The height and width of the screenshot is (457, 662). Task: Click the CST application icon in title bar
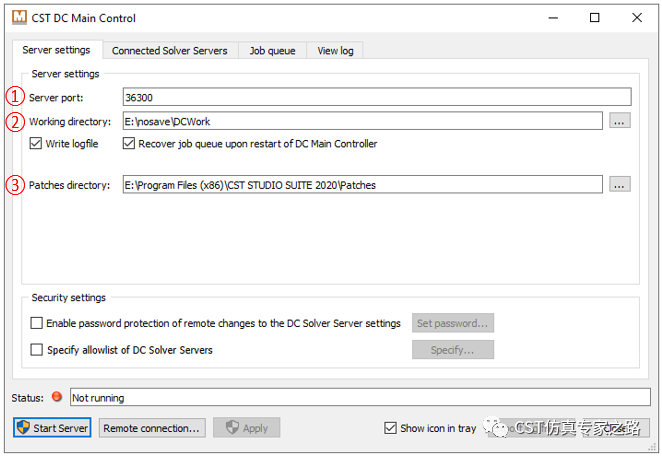pyautogui.click(x=19, y=17)
